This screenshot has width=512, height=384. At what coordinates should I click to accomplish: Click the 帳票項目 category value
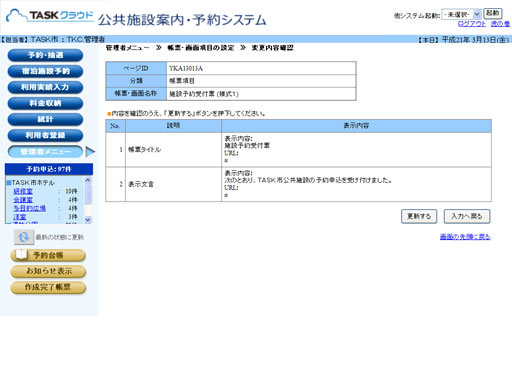click(182, 81)
